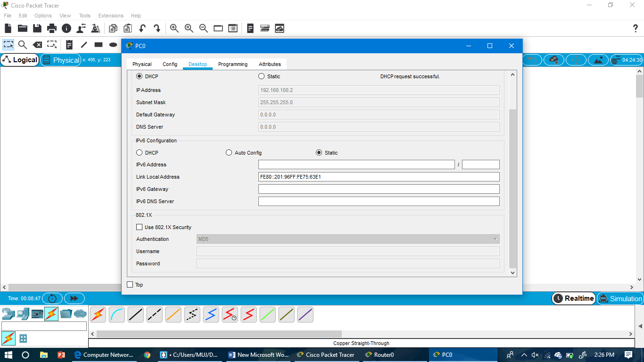Select the Copper Straight-Through connection
The height and width of the screenshot is (362, 644).
click(x=135, y=314)
